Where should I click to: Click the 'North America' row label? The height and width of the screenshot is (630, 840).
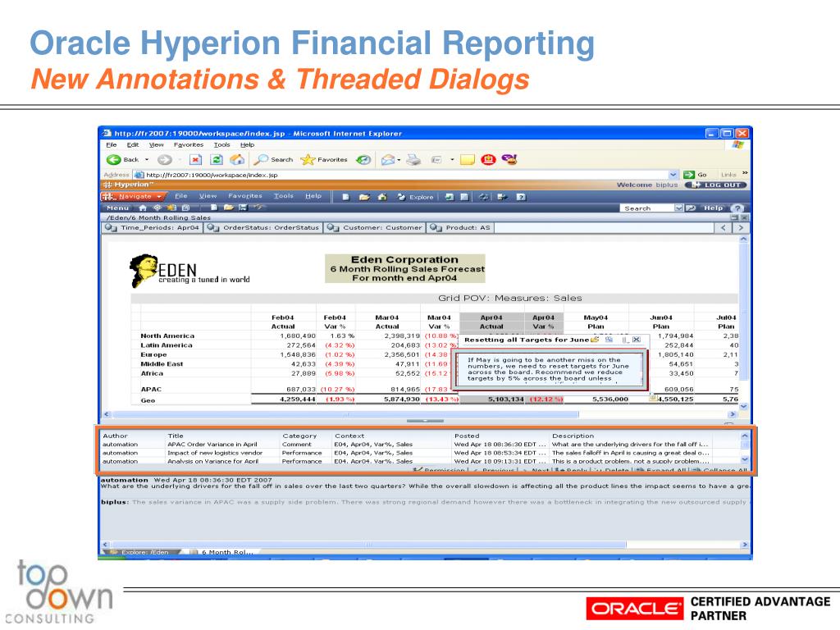167,336
